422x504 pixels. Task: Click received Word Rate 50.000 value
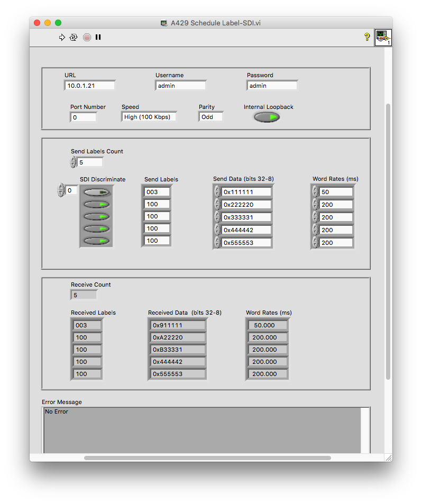pyautogui.click(x=268, y=325)
